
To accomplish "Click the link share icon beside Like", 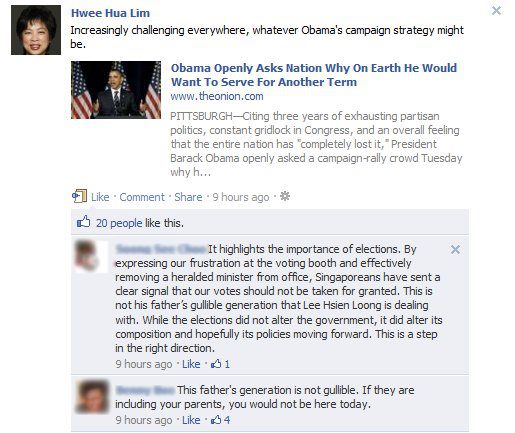I will tap(79, 196).
